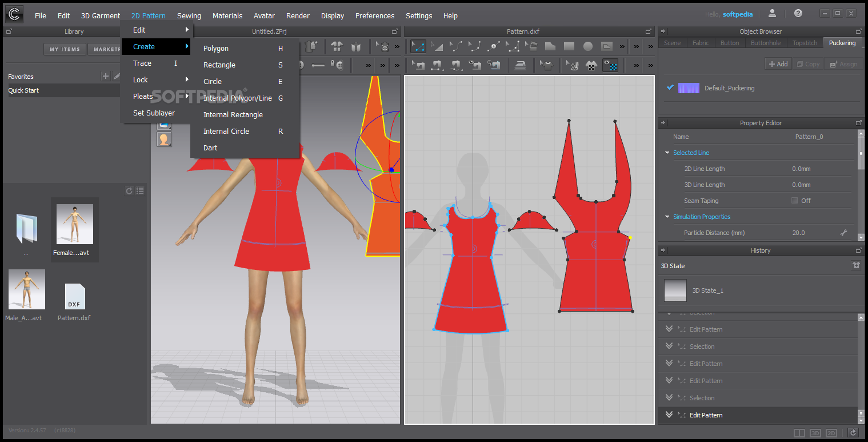Select the Rectangle pattern tool
This screenshot has height=442, width=868.
pyautogui.click(x=569, y=46)
